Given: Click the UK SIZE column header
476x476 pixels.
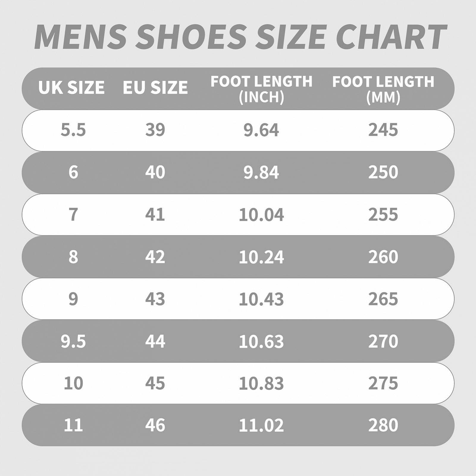Looking at the screenshot, I should pos(71,87).
